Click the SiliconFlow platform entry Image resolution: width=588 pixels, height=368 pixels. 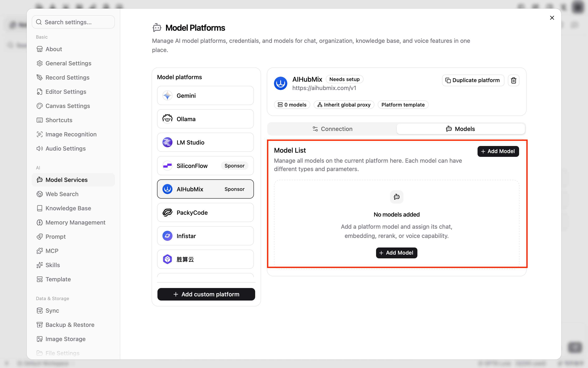pos(205,166)
